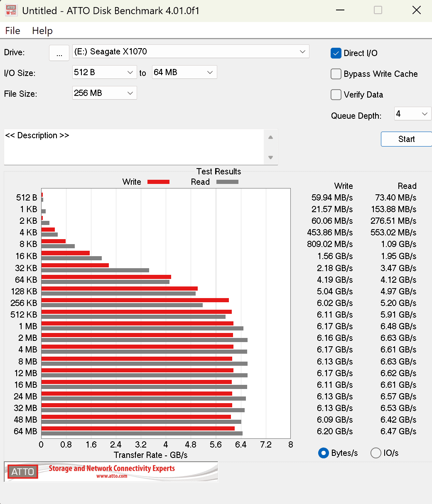Click the description scroll down arrow
The width and height of the screenshot is (432, 504).
270,157
